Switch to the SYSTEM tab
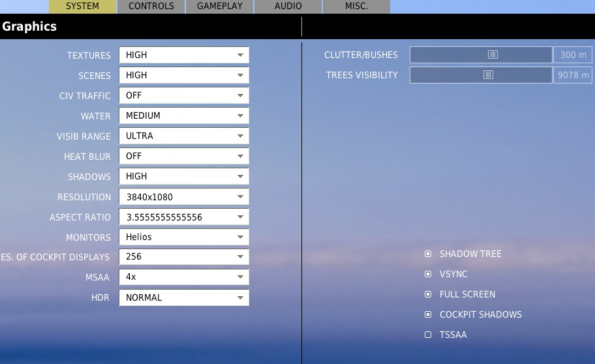 coord(83,7)
